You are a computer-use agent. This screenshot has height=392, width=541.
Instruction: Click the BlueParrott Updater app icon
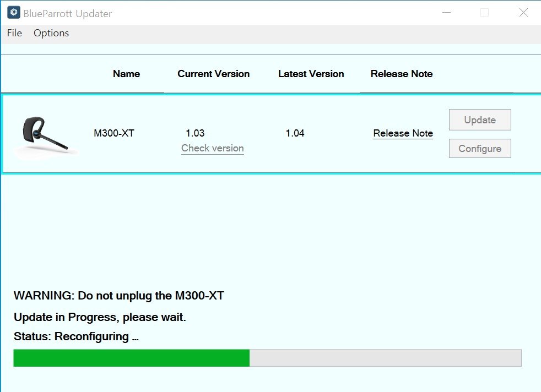pos(13,13)
